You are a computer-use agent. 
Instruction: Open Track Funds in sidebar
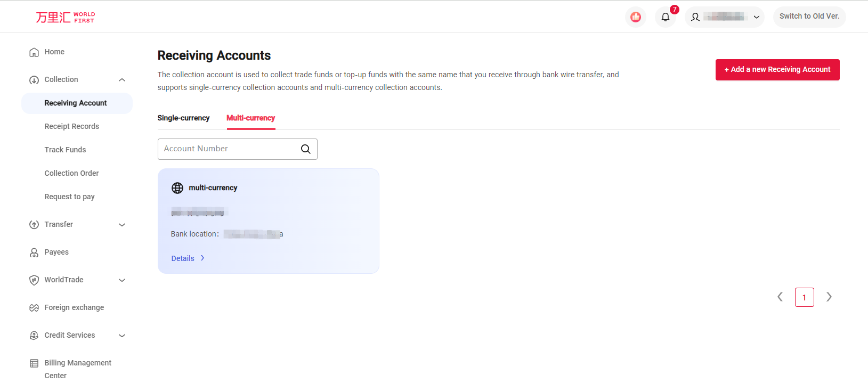coord(65,150)
